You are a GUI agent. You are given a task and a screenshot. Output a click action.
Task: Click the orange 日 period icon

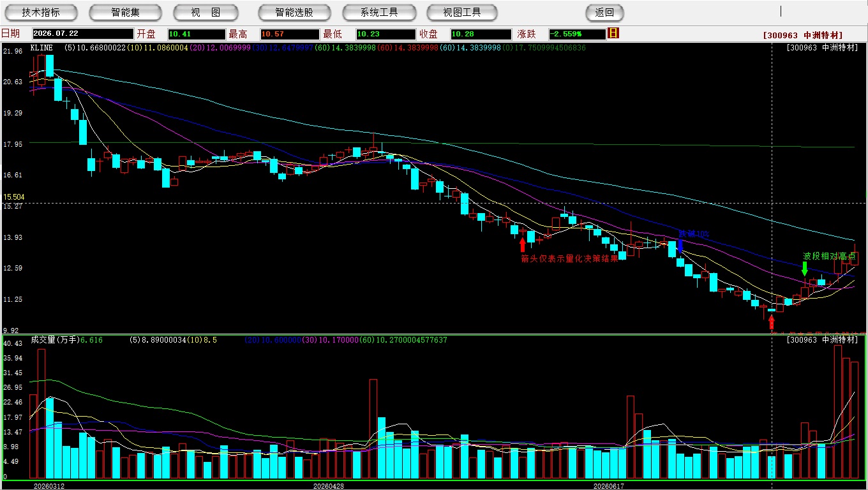pos(613,33)
